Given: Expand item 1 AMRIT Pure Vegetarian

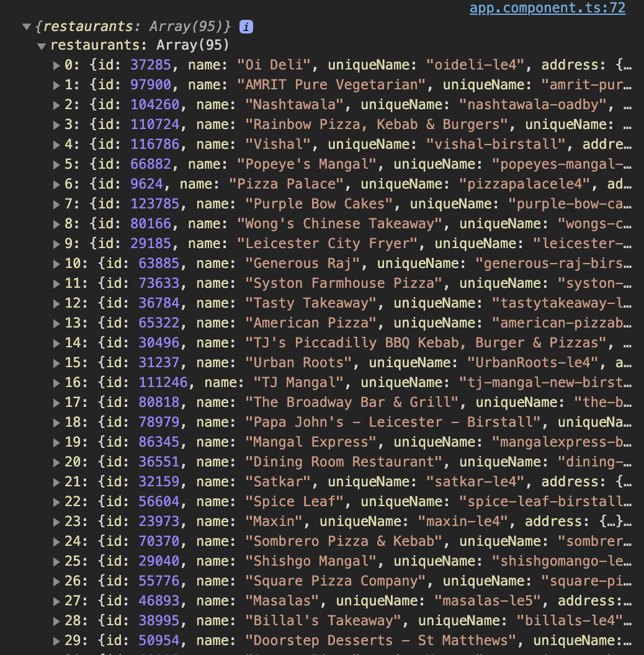Looking at the screenshot, I should tap(56, 85).
